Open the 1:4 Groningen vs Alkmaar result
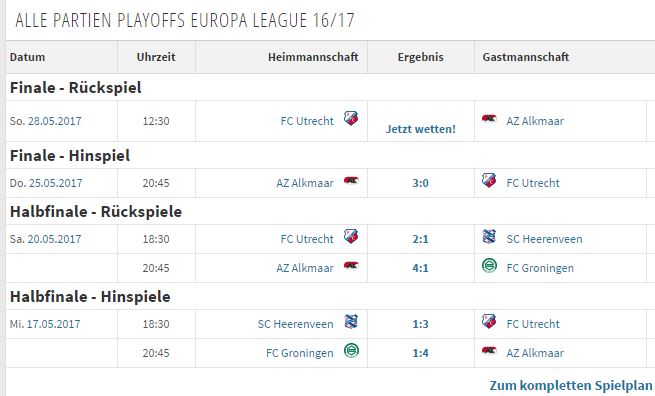655x396 pixels. (x=420, y=353)
